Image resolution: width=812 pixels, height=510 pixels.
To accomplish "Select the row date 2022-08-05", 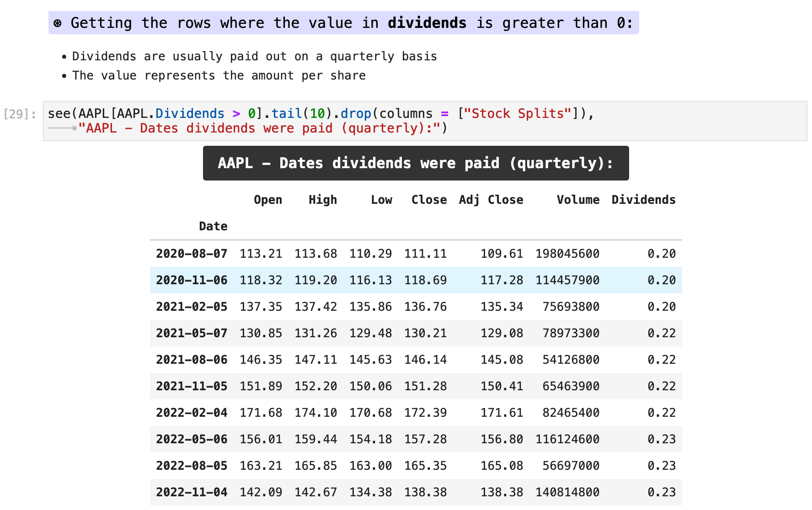I will pos(192,466).
